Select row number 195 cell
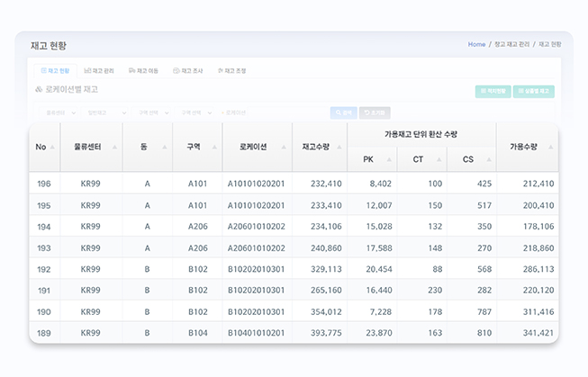 (x=44, y=205)
